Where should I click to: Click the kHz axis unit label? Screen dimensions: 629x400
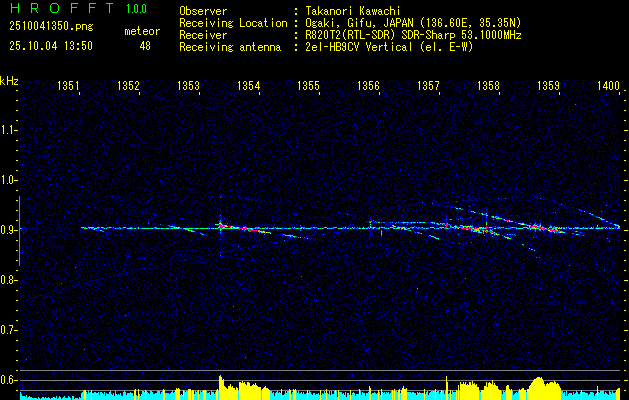coord(9,81)
